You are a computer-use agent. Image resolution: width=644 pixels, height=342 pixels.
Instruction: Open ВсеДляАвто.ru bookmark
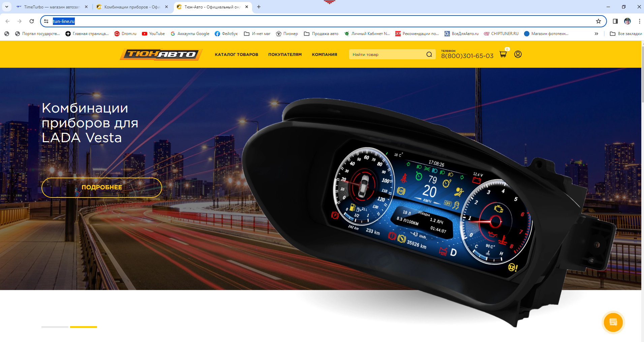tap(461, 34)
